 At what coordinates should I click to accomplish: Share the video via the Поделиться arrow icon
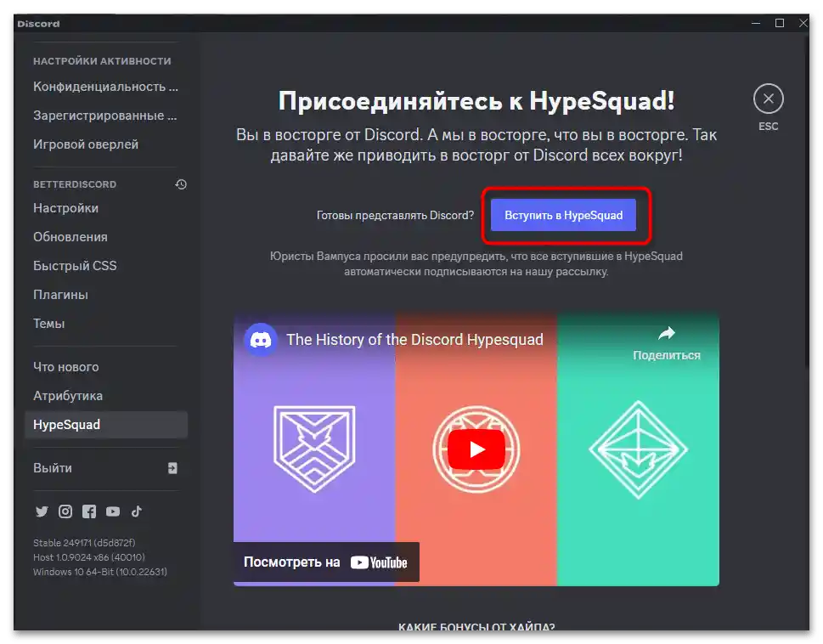click(668, 335)
